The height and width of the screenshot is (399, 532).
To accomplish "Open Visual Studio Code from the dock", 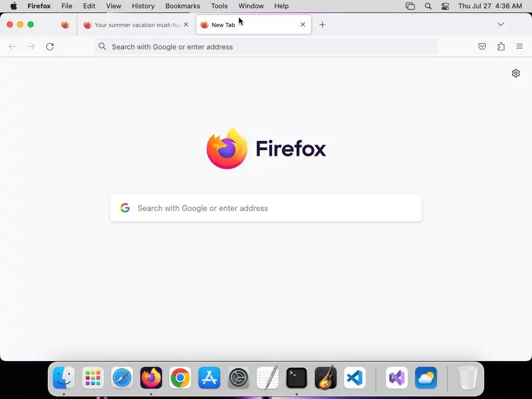I will 355,378.
